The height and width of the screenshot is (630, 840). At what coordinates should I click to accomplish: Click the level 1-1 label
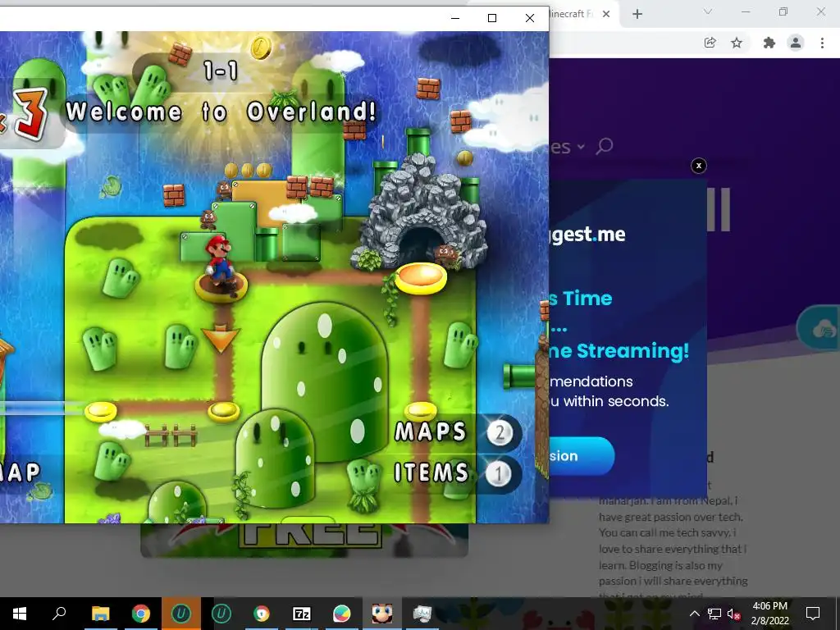(221, 70)
